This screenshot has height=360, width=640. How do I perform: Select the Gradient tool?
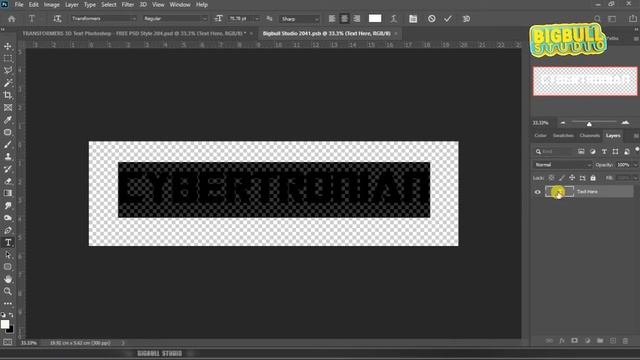(x=8, y=193)
